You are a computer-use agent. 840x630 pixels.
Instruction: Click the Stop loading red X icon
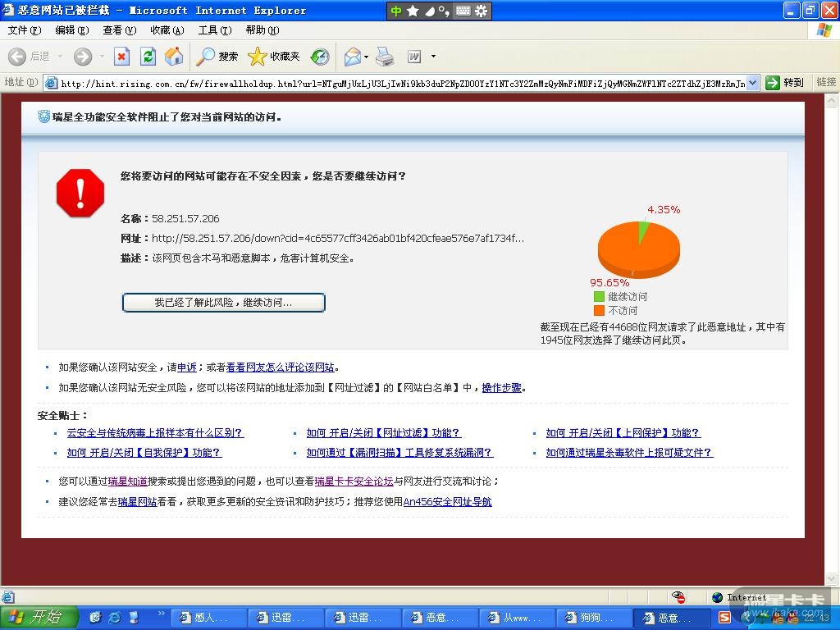121,57
